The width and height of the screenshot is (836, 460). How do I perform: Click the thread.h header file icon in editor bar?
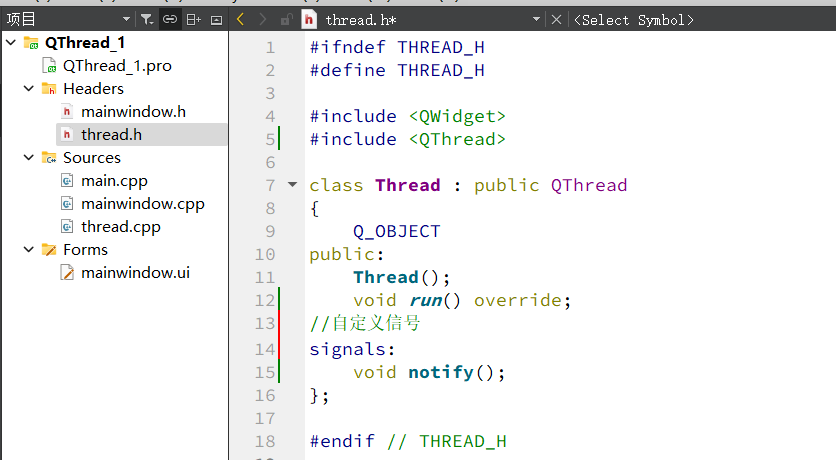[x=309, y=20]
